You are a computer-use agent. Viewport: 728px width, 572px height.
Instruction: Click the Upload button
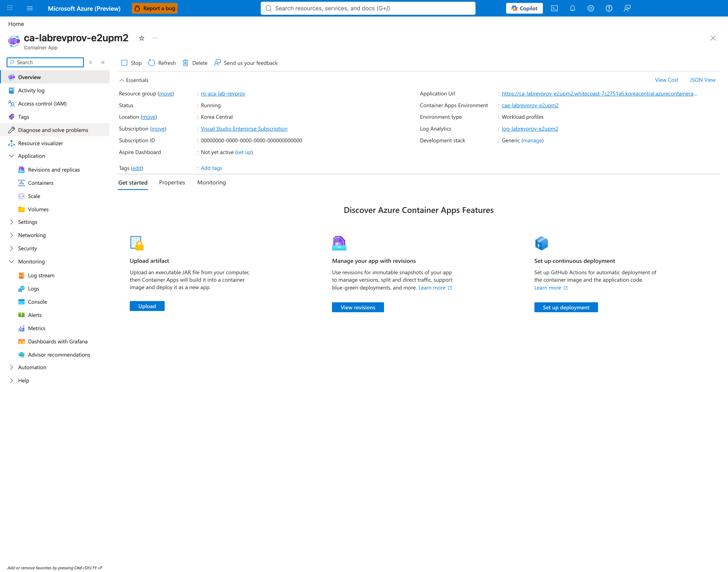tap(147, 306)
